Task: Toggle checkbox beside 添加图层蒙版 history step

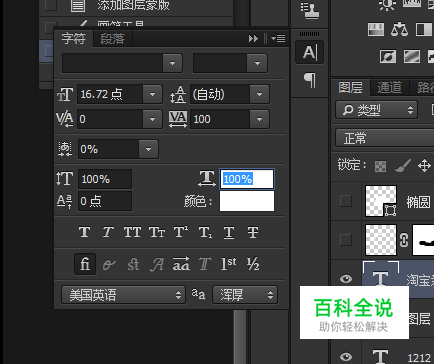Action: point(50,5)
